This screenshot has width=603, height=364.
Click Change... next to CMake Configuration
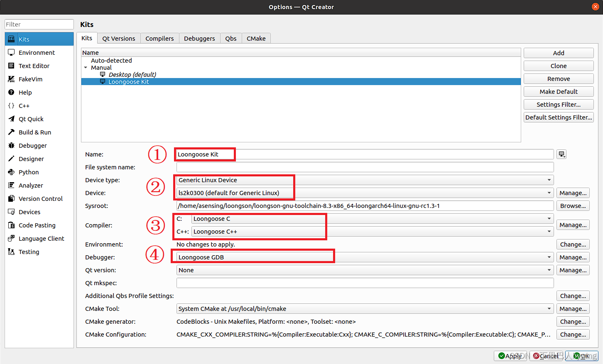pyautogui.click(x=573, y=334)
